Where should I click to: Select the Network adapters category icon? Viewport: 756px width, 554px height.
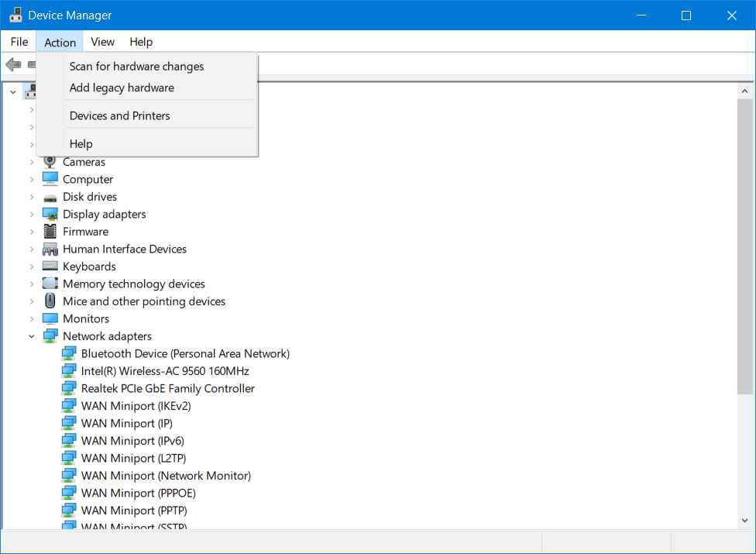(x=50, y=336)
